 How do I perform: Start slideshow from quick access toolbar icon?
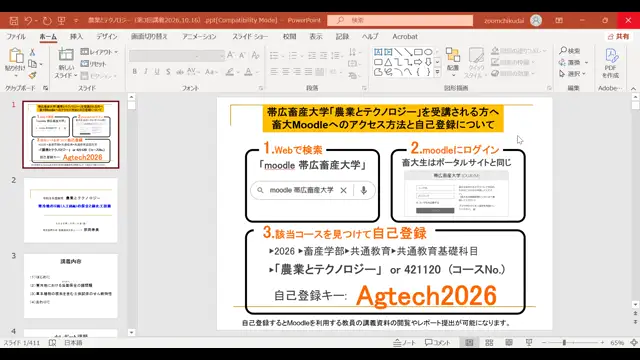point(61,20)
